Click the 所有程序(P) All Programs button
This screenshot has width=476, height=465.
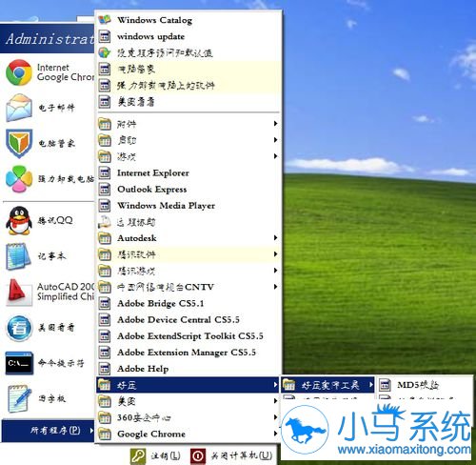pos(49,431)
